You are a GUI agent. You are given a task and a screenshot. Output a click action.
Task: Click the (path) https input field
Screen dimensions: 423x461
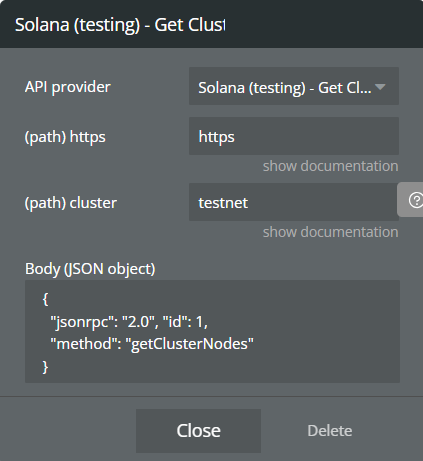tap(294, 136)
